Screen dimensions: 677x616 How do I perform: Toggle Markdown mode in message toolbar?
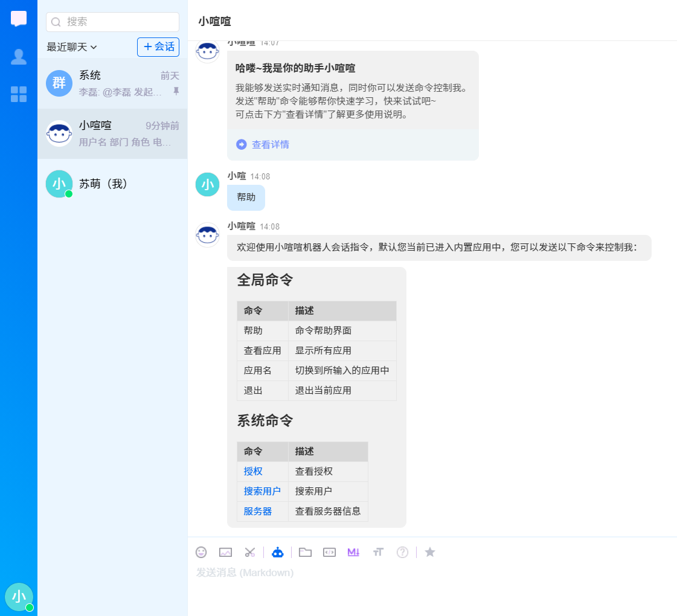point(353,552)
